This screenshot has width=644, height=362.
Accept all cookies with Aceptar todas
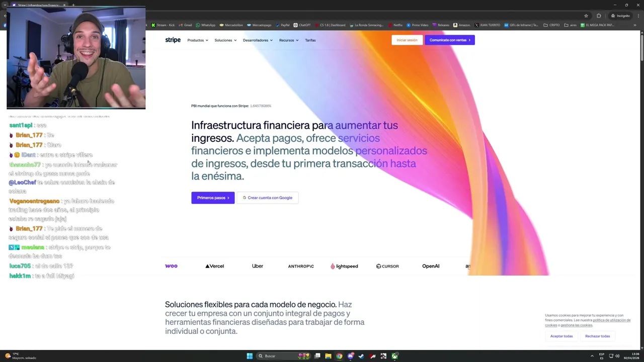click(x=561, y=336)
